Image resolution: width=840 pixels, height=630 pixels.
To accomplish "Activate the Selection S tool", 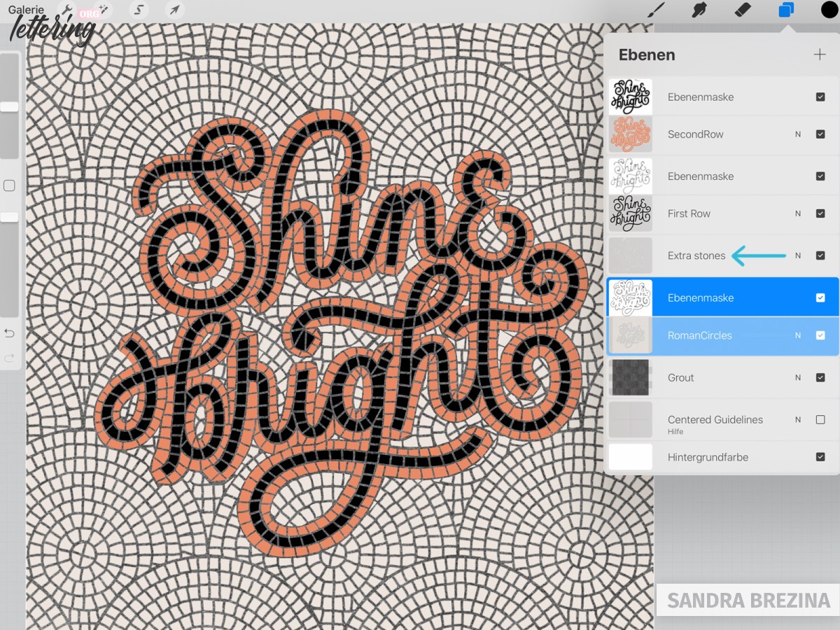I will [140, 10].
